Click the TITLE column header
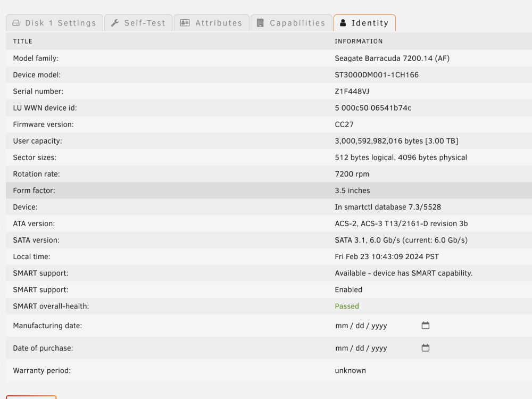The image size is (532, 399). coord(23,41)
